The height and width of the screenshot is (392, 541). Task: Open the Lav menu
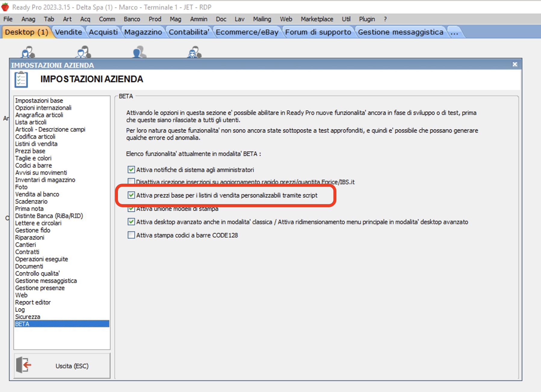pyautogui.click(x=240, y=19)
